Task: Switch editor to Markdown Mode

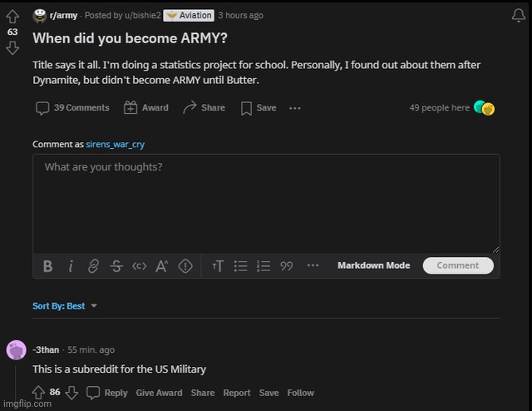Action: tap(373, 265)
